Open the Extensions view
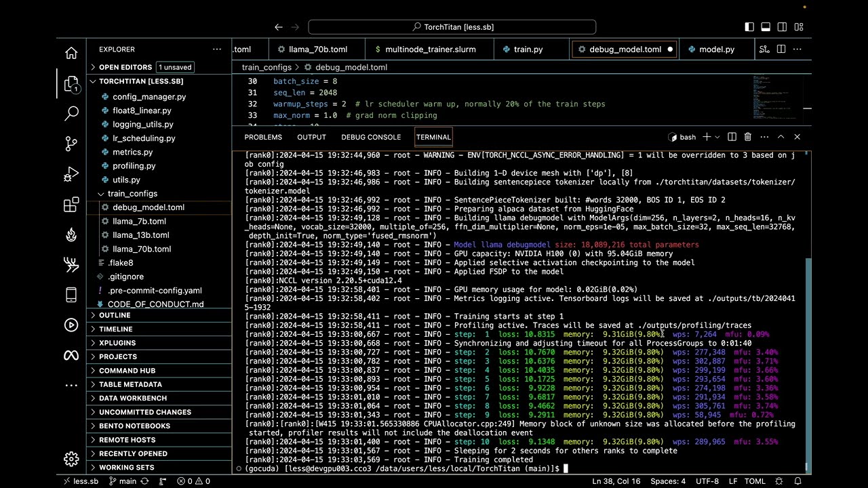 (71, 205)
